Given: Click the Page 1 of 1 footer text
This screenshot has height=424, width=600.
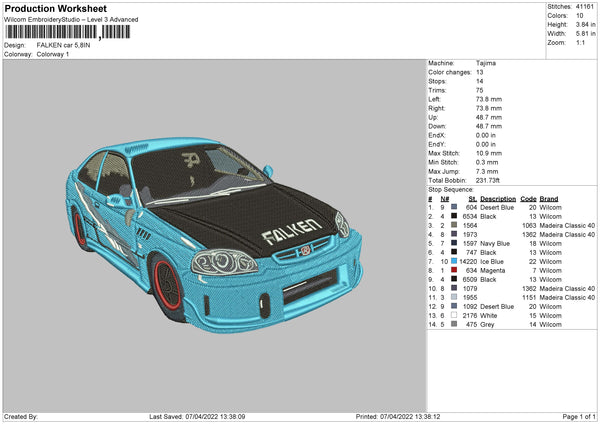Looking at the screenshot, I should [x=579, y=416].
